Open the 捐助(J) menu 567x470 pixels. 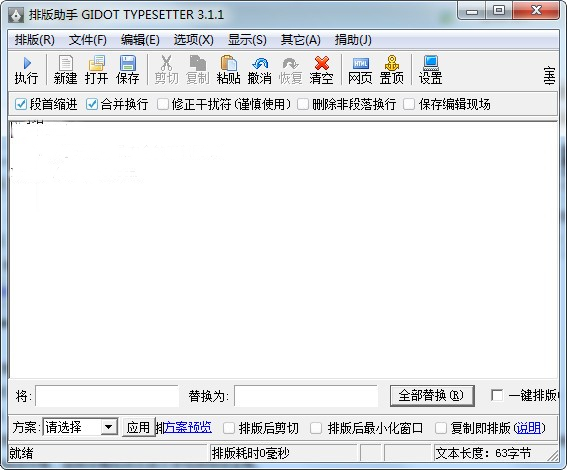click(x=353, y=40)
